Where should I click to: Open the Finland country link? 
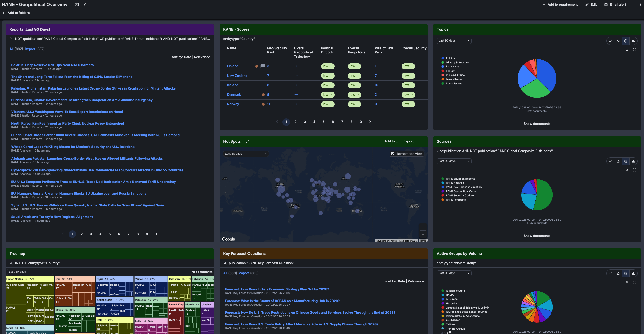(x=232, y=66)
